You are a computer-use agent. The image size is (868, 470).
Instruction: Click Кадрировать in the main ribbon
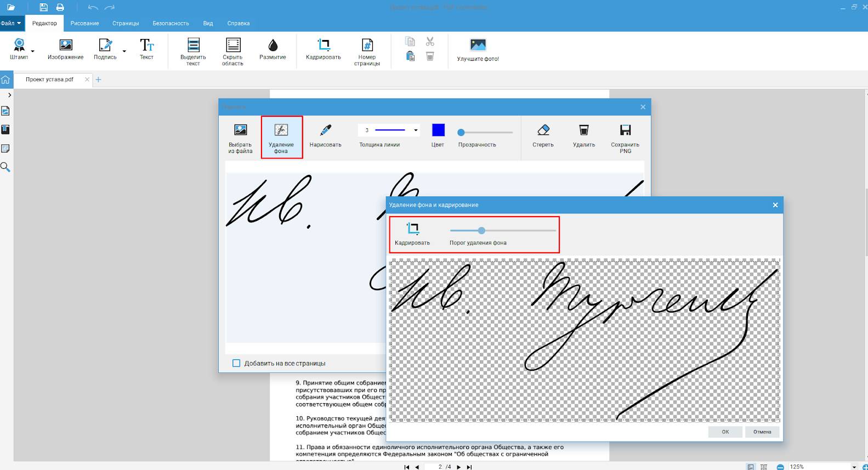click(x=324, y=49)
